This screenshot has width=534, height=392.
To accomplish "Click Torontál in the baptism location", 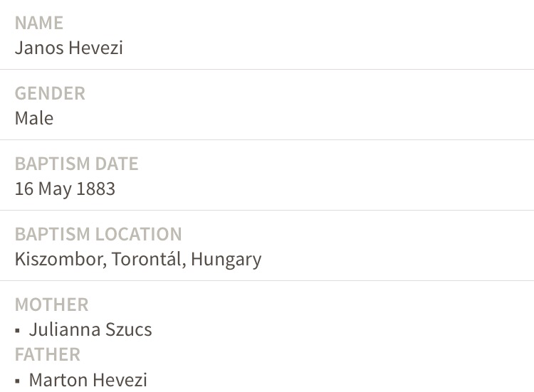I will (x=149, y=259).
